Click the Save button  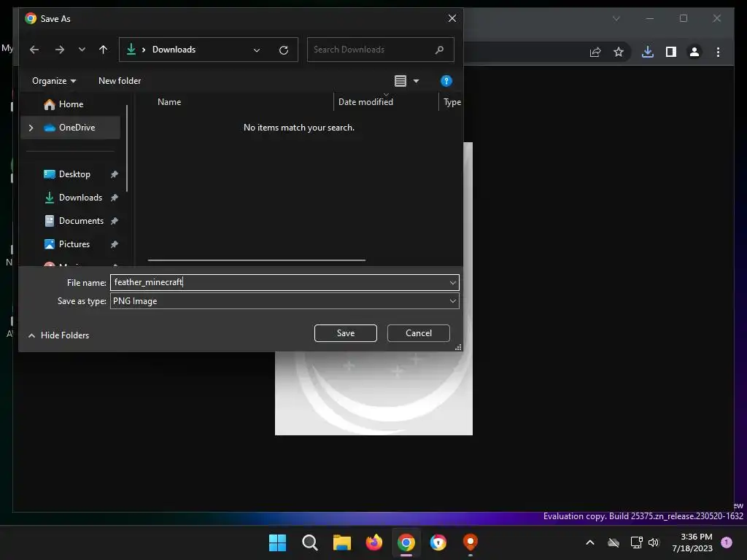tap(345, 333)
